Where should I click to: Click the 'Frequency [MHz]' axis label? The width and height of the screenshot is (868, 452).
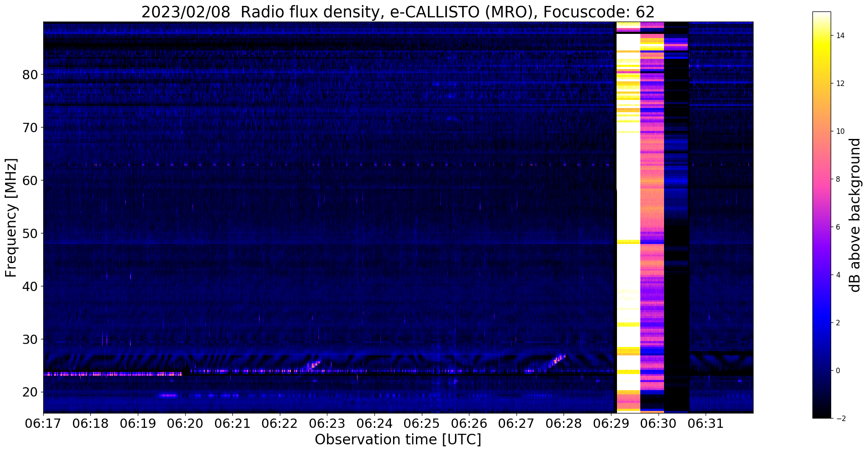tap(11, 217)
